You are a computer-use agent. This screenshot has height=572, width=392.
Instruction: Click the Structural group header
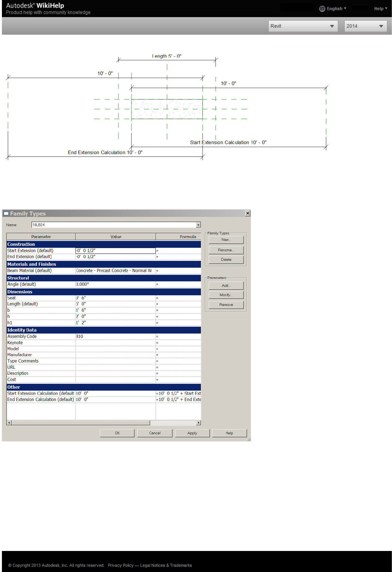click(104, 278)
